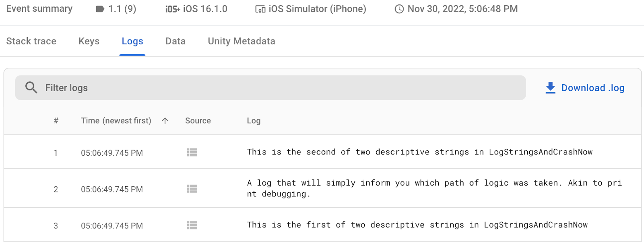Screen dimensions: 644x242
Task: Click the source icon in log row 2
Action: coord(192,189)
